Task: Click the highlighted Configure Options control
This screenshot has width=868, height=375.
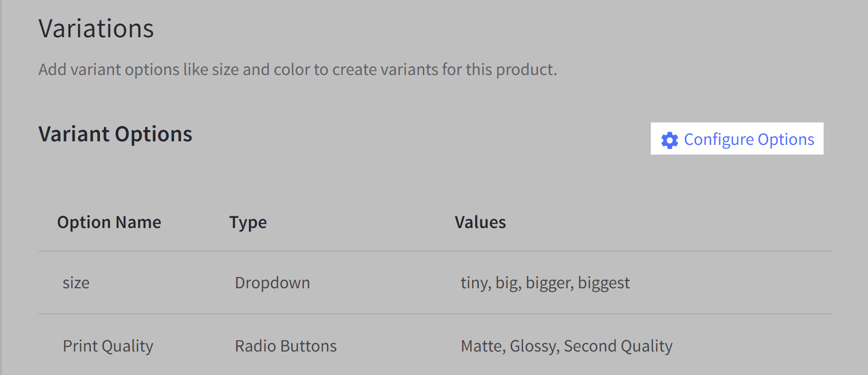Action: [x=737, y=139]
